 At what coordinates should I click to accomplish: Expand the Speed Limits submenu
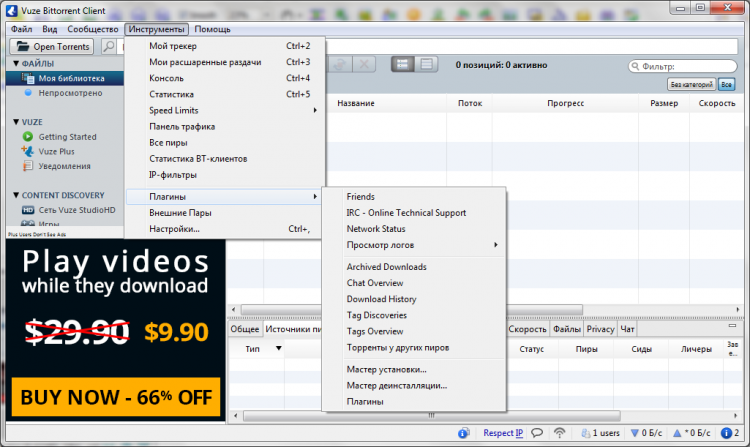tap(225, 110)
